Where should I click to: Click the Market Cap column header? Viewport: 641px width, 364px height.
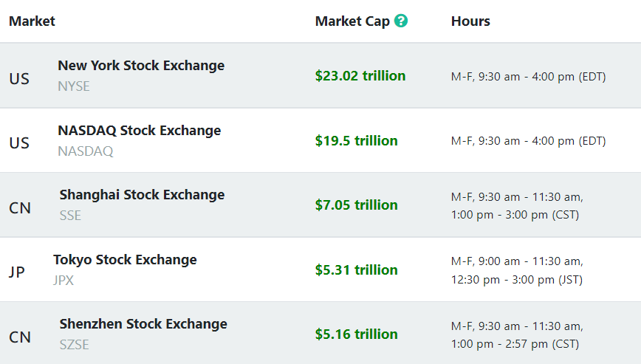[x=352, y=21]
